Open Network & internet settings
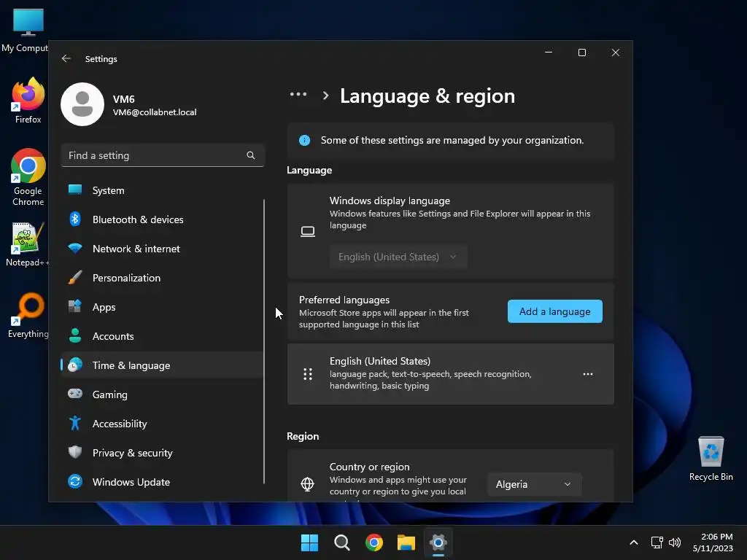 [x=162, y=248]
